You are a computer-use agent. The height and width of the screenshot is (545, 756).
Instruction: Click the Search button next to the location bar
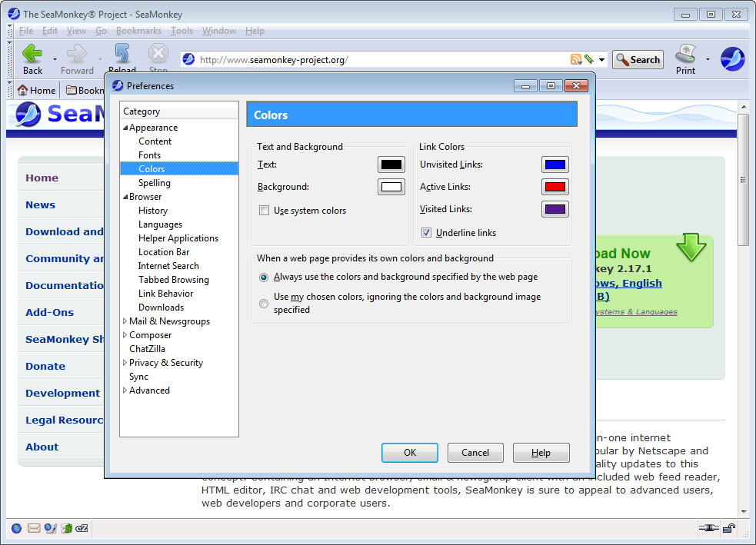coord(638,60)
